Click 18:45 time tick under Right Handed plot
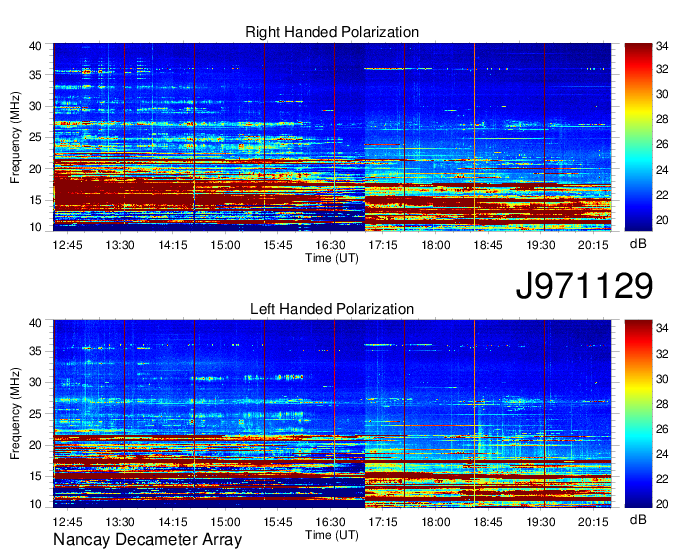The image size is (680, 552). click(x=488, y=245)
